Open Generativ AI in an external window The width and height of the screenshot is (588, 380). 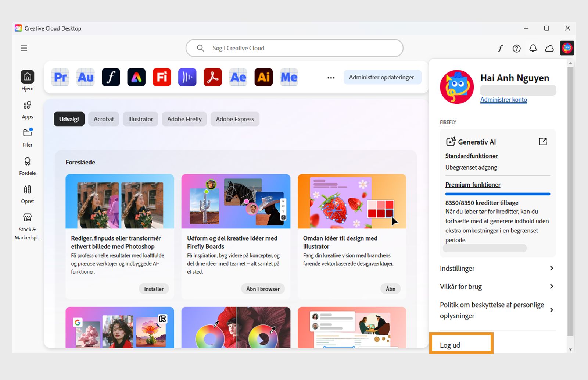tap(543, 142)
